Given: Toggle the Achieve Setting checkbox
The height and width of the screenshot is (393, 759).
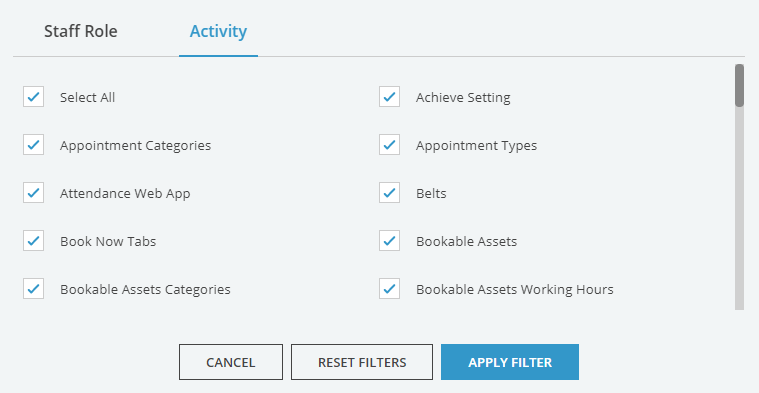Looking at the screenshot, I should [389, 97].
